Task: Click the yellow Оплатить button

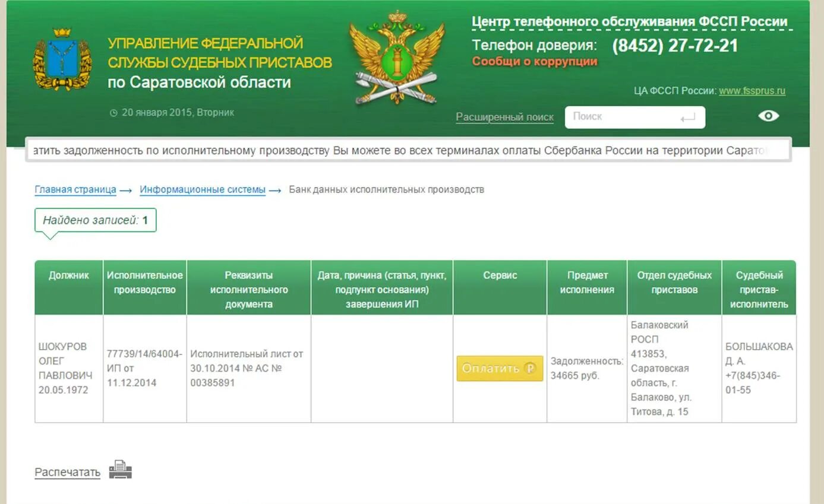Action: [x=500, y=368]
